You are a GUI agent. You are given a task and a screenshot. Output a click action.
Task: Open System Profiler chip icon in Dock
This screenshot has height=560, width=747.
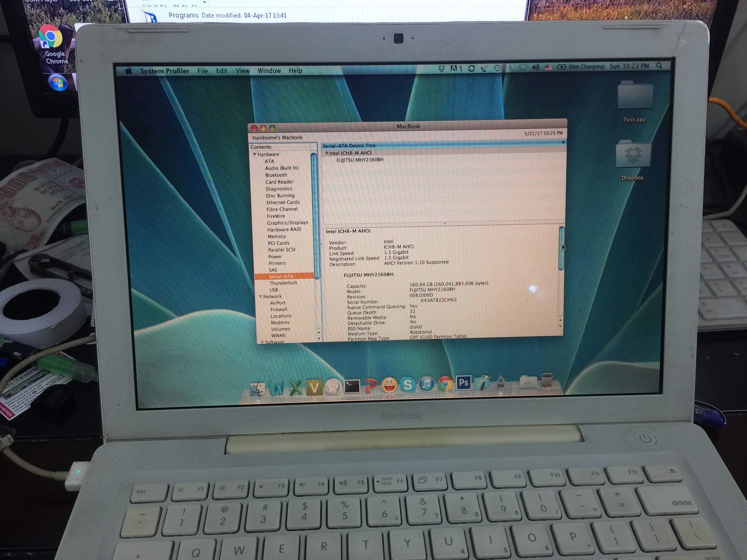coord(501,382)
